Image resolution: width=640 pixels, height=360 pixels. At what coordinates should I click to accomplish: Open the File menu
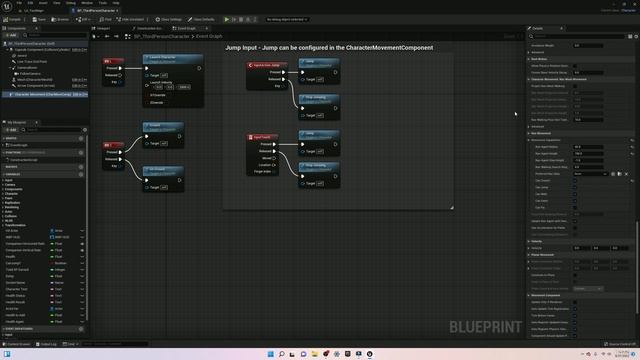pyautogui.click(x=19, y=3)
